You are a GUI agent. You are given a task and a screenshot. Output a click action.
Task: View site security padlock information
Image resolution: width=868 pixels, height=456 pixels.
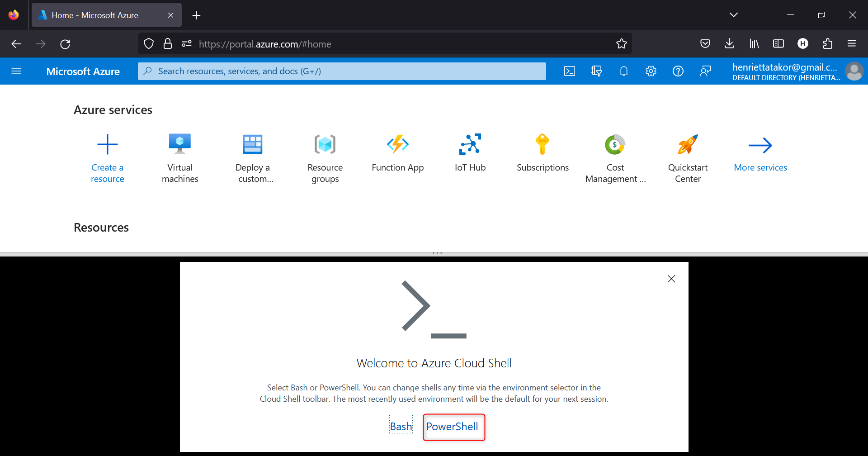click(168, 44)
